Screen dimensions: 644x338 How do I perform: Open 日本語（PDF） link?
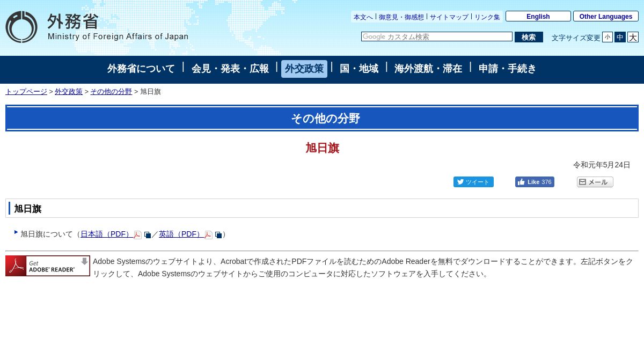tap(107, 234)
